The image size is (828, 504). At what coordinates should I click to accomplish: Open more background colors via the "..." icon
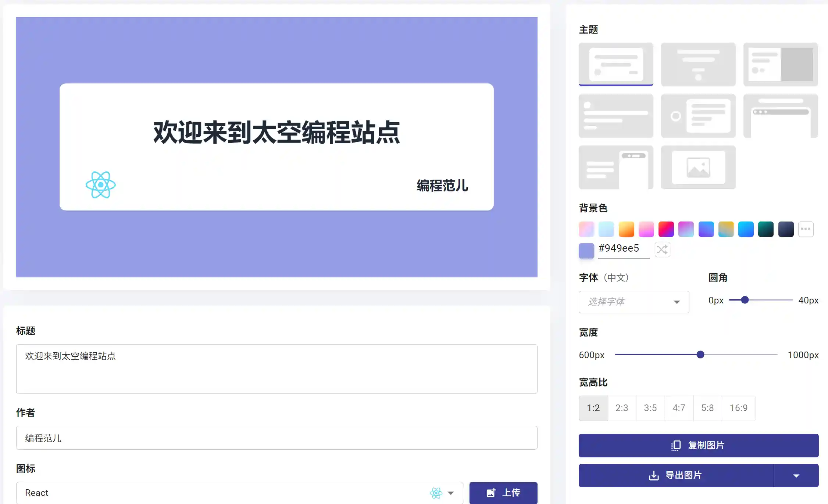click(x=806, y=229)
